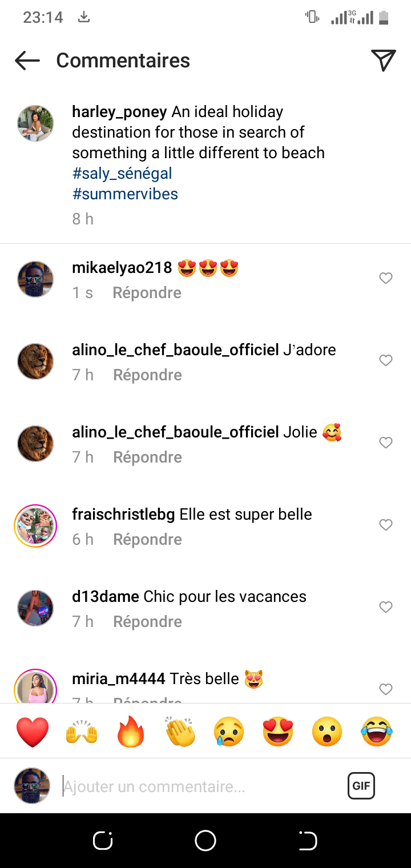411x868 pixels.
Task: Insert the clapping hands emoji
Action: [x=180, y=732]
